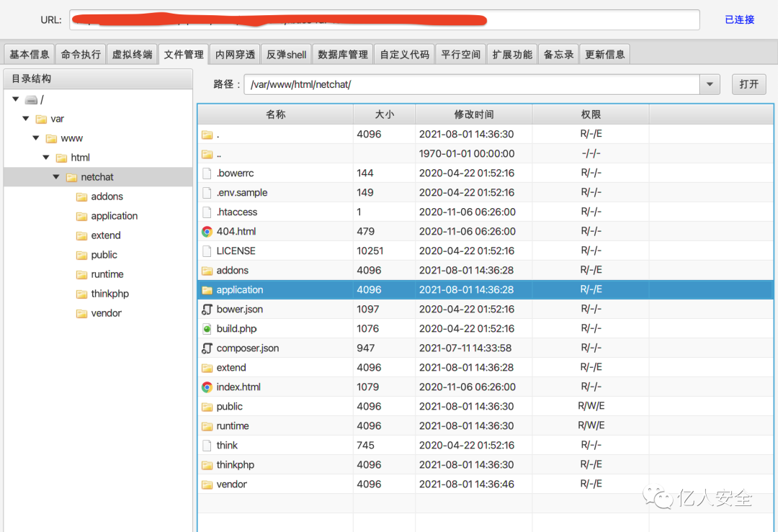Click the file icon of .bowerrc
The width and height of the screenshot is (778, 532).
[x=207, y=173]
